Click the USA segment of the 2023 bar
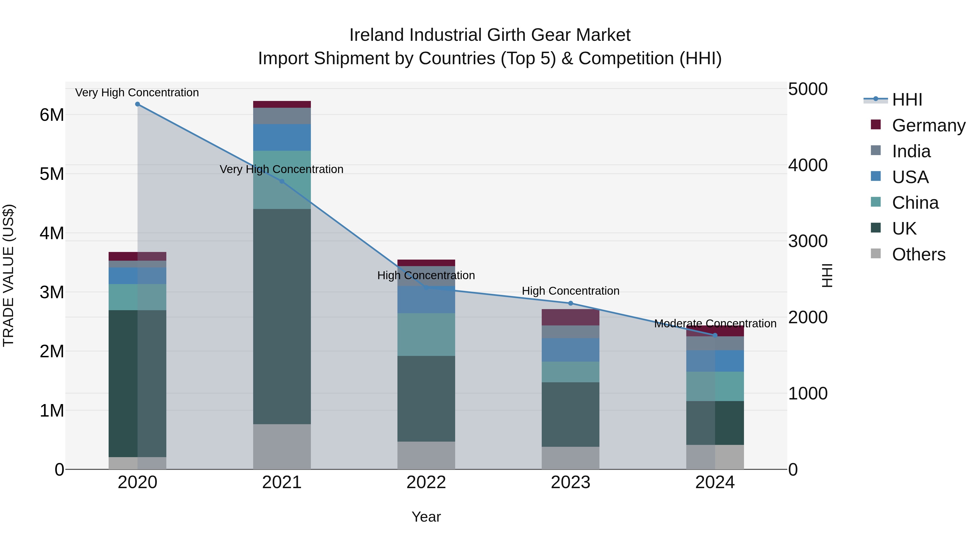 [x=571, y=350]
